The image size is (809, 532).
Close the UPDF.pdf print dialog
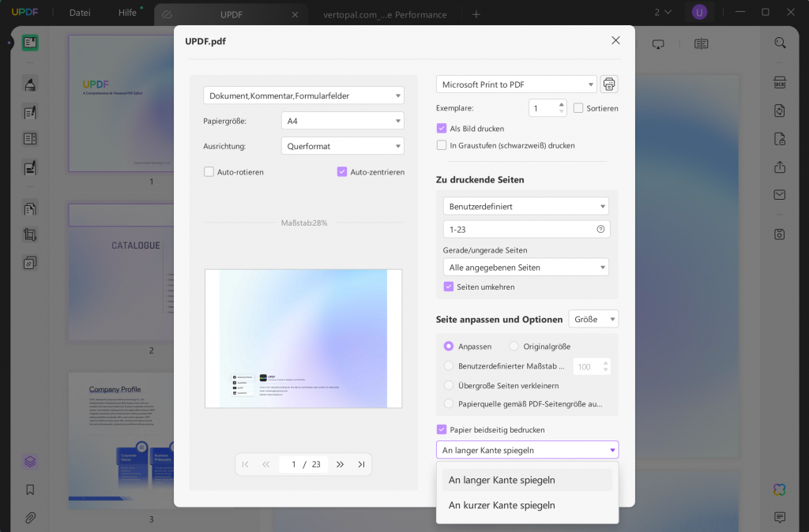(615, 40)
